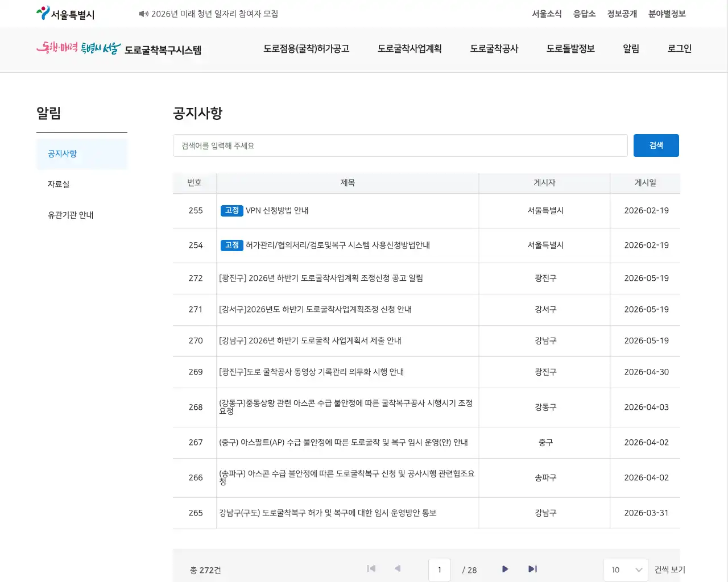
Task: Open 정보공개 link
Action: [x=622, y=14]
